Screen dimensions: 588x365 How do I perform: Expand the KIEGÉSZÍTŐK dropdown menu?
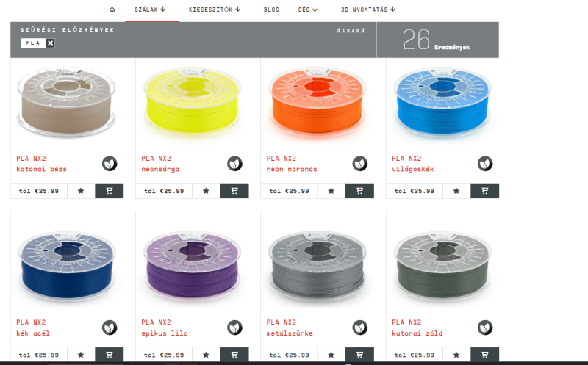(x=215, y=10)
